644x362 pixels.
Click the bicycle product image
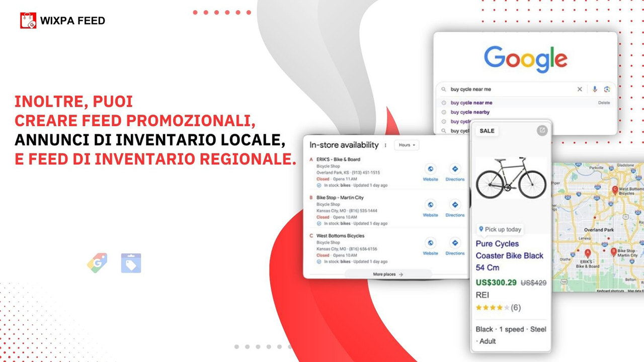point(511,178)
